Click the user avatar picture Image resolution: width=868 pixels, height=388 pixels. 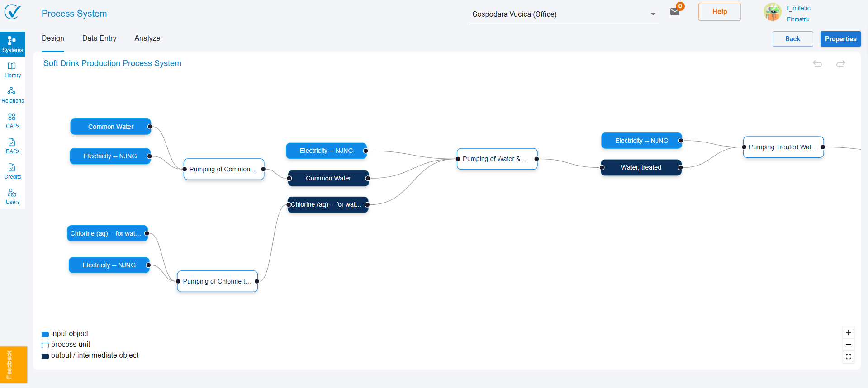(x=773, y=12)
